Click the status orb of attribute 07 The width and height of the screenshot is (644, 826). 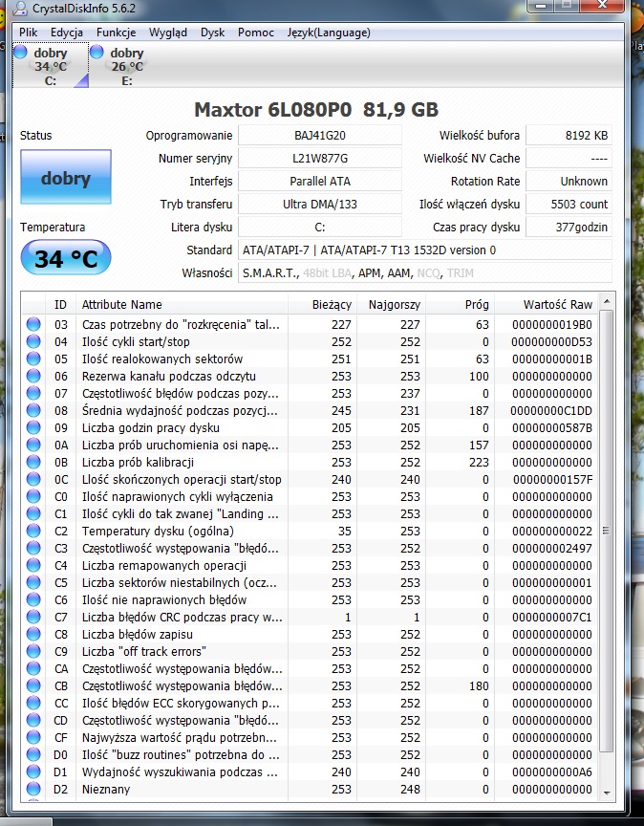tap(33, 393)
